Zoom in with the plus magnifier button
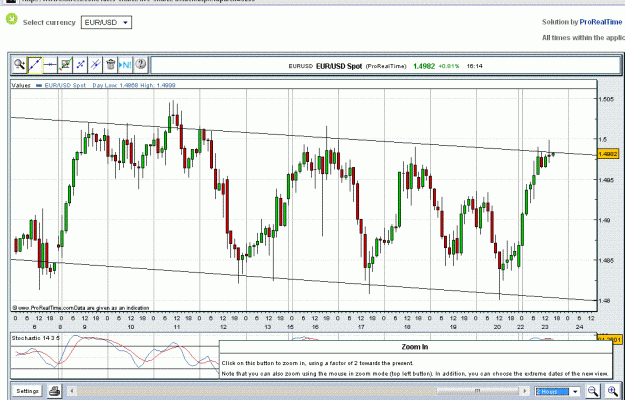The height and width of the screenshot is (400, 625). point(613,391)
